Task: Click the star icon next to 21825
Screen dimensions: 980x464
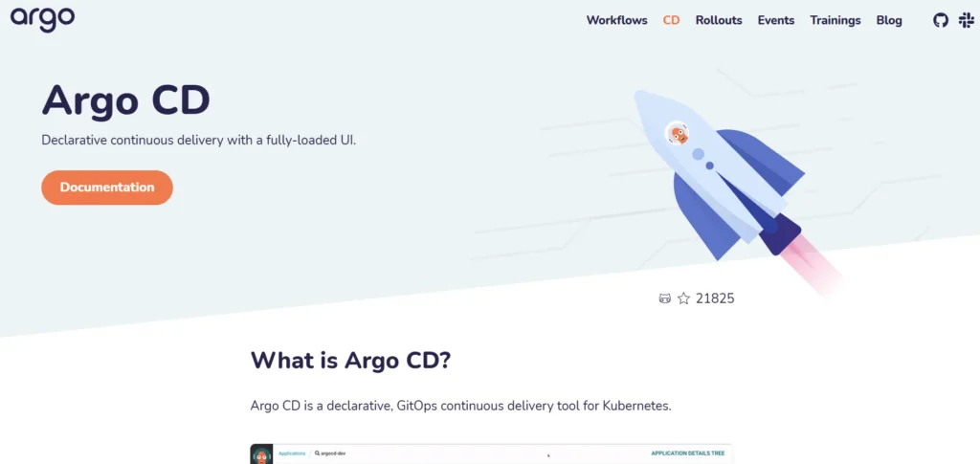Action: click(683, 298)
